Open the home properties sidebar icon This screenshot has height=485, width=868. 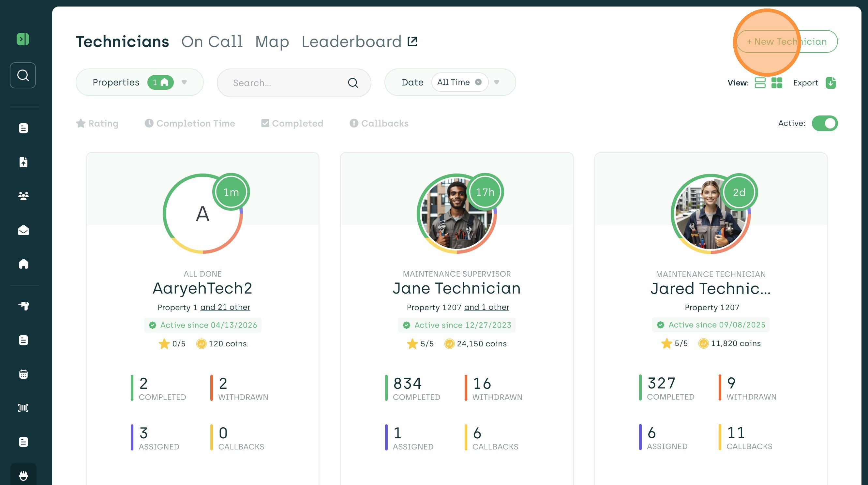23,264
